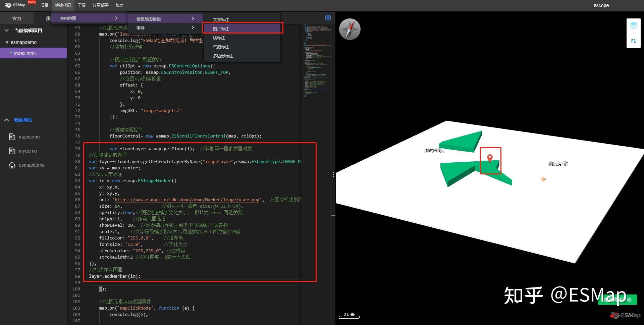Click the code minimap overview
Screen dimensions: 644x325
[x=317, y=60]
